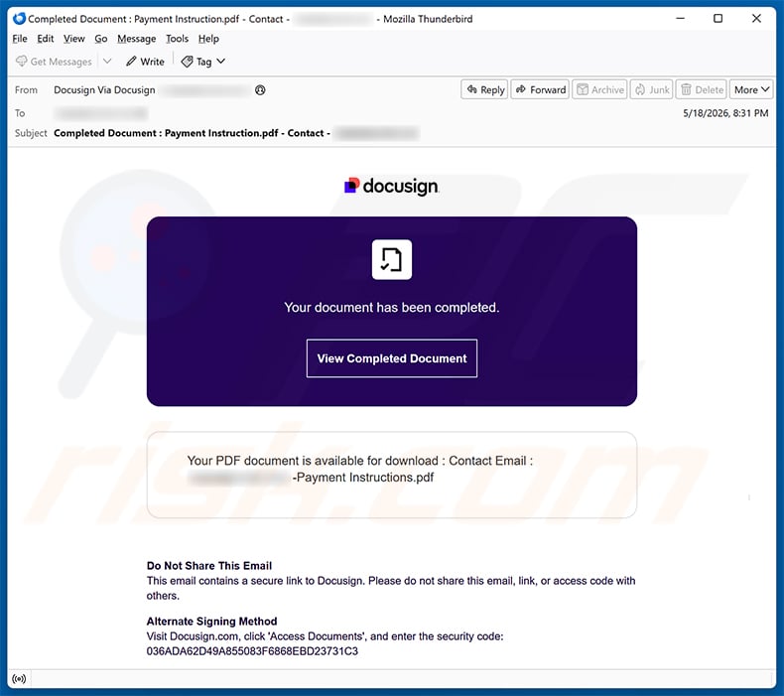The height and width of the screenshot is (696, 784).
Task: Click the 'Alternate Signing Method' heading
Action: (211, 622)
